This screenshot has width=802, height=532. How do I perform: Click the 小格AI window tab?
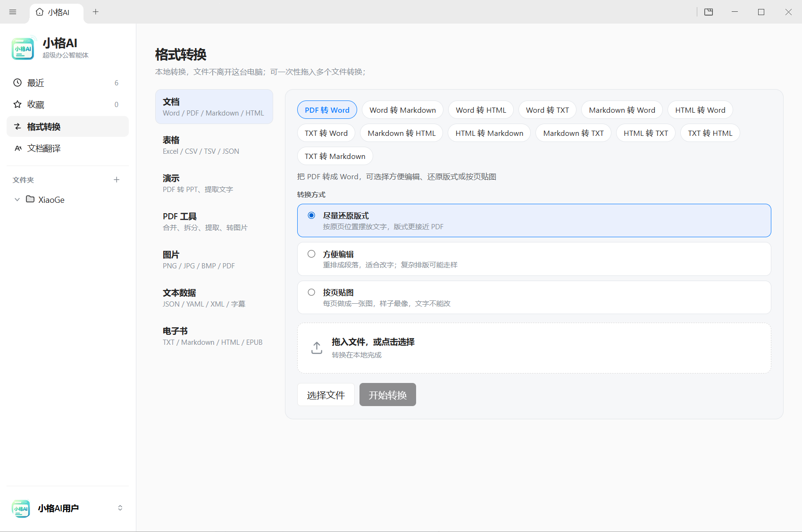pyautogui.click(x=57, y=12)
